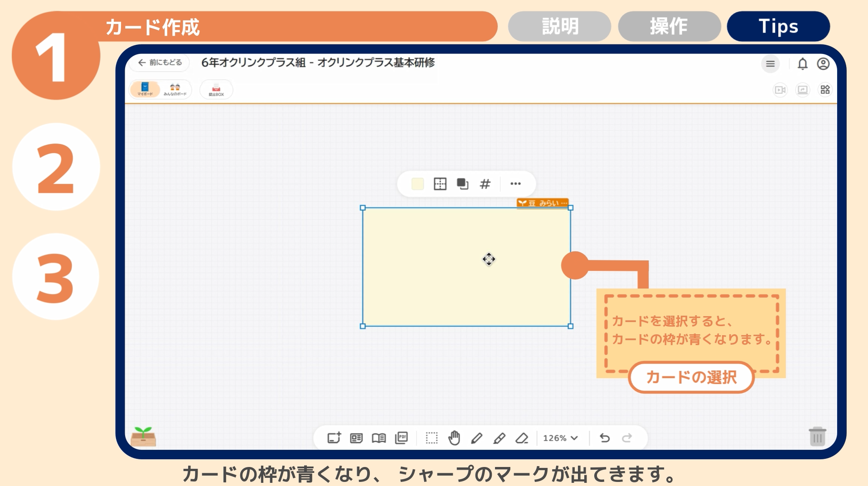Switch to マイボード board
The height and width of the screenshot is (486, 868).
coord(145,89)
